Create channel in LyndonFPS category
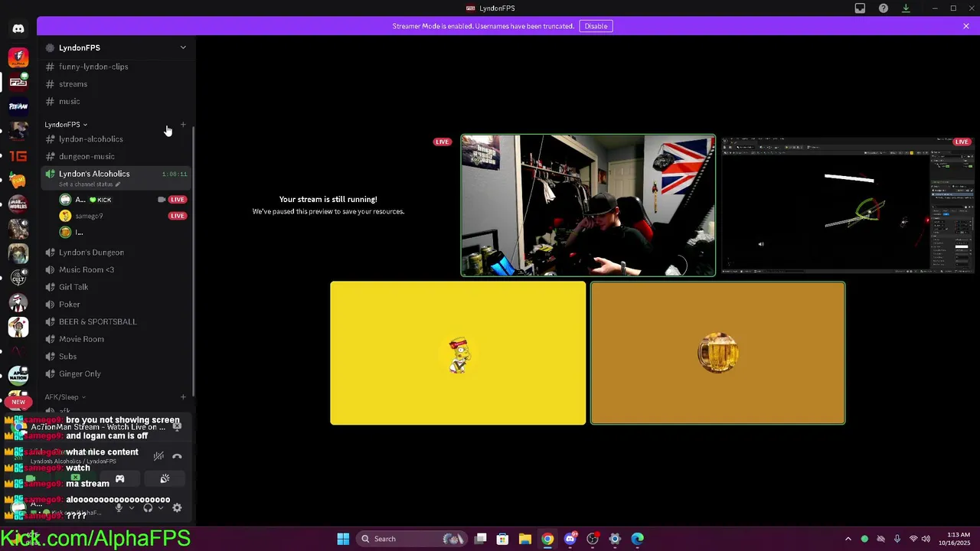Screen dimensions: 980x551 (183, 125)
